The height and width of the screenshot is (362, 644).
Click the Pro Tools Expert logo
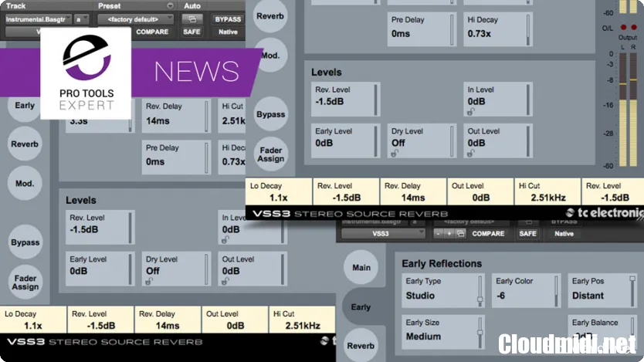[x=86, y=75]
